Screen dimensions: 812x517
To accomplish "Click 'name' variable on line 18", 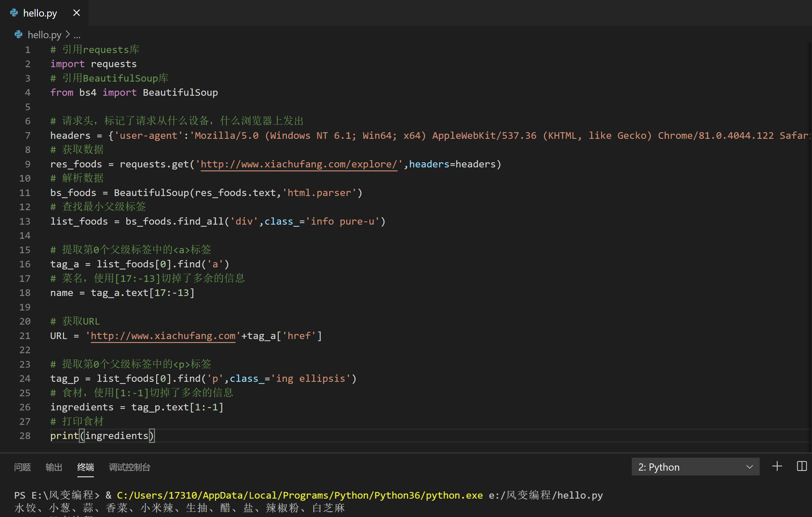I will (x=62, y=293).
